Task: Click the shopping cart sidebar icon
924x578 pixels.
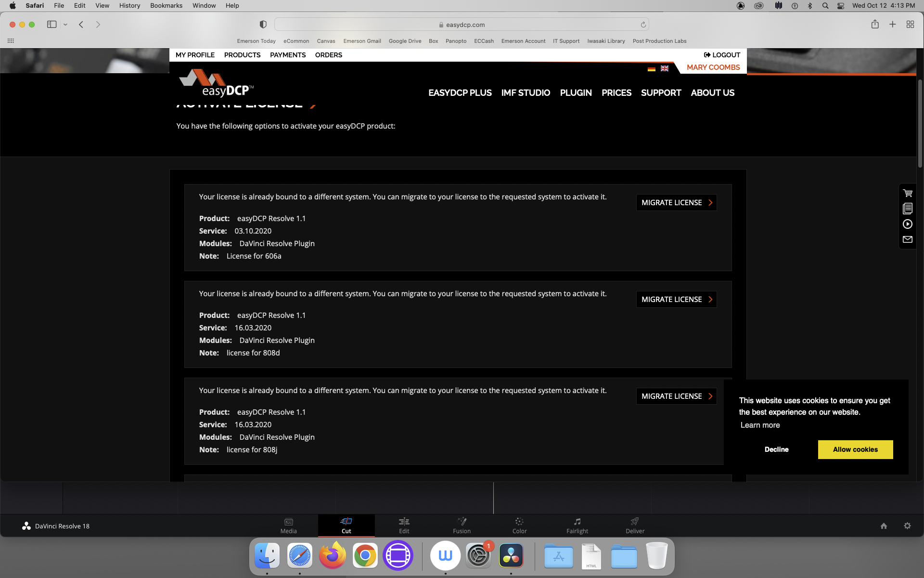Action: point(908,193)
